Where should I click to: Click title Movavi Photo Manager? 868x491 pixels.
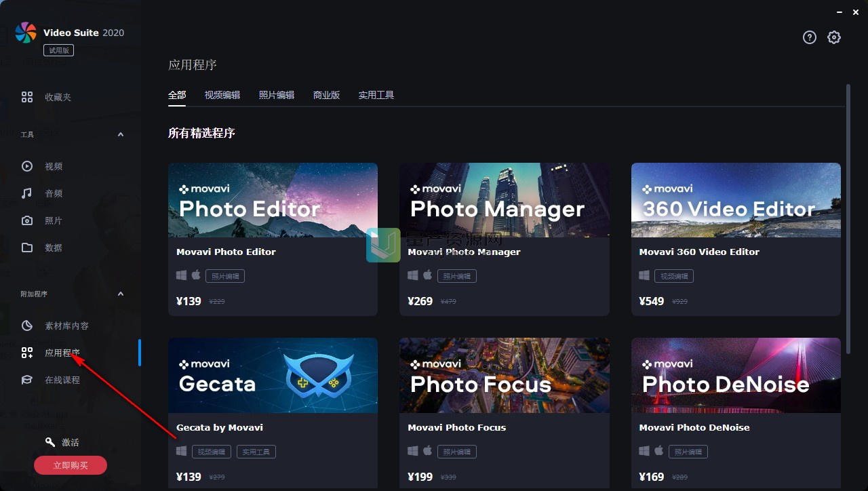pos(464,252)
